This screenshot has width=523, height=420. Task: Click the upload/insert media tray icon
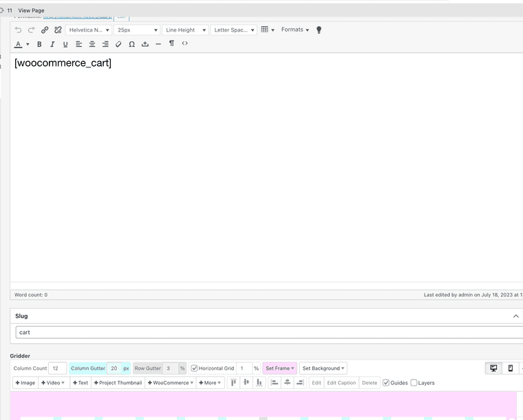point(145,44)
